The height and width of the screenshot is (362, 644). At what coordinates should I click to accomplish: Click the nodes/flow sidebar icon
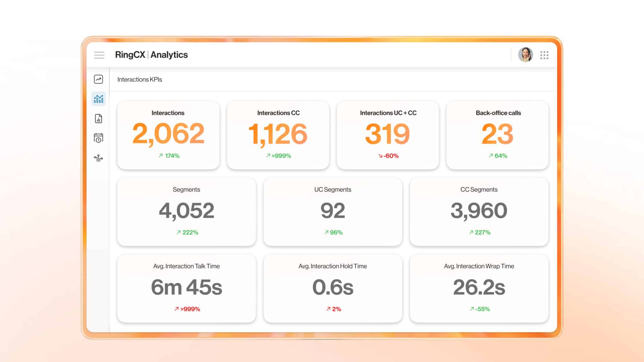pyautogui.click(x=98, y=158)
